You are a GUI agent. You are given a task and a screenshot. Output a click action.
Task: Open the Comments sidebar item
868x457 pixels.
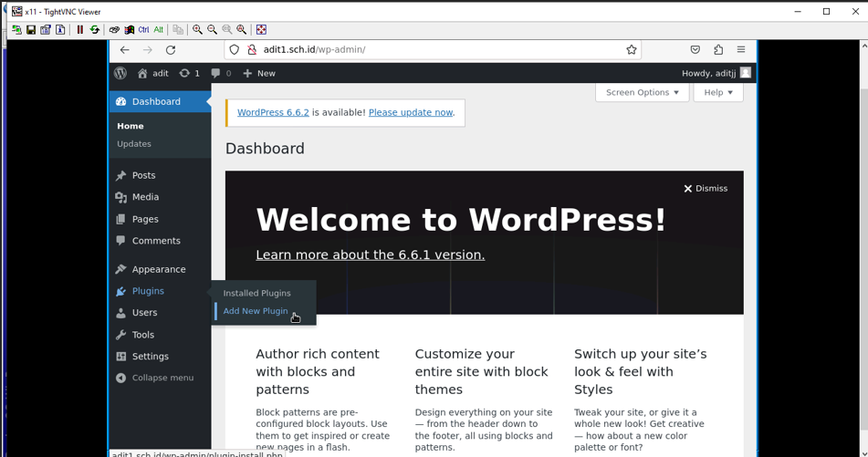(x=160, y=241)
